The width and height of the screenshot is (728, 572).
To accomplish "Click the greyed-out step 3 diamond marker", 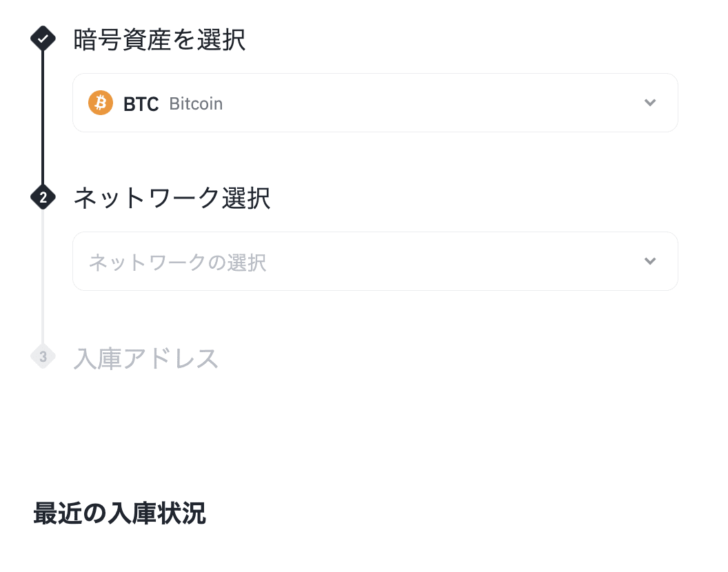I will click(x=43, y=356).
